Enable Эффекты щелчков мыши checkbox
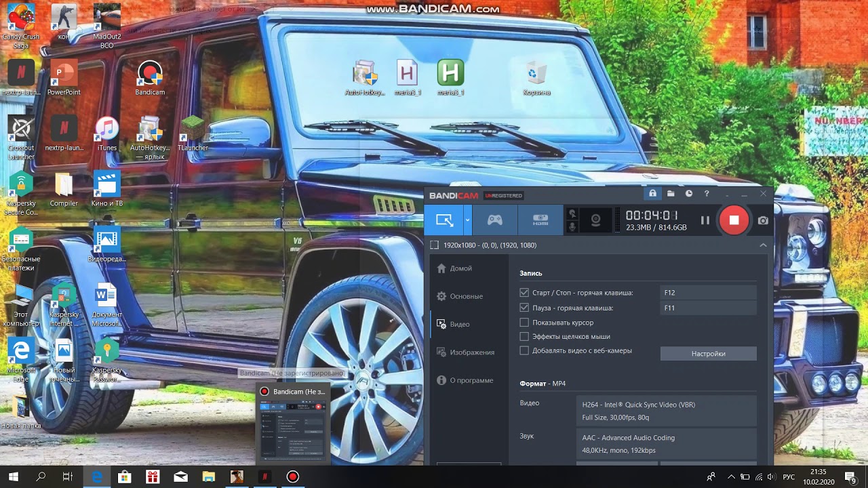The image size is (868, 488). click(524, 336)
